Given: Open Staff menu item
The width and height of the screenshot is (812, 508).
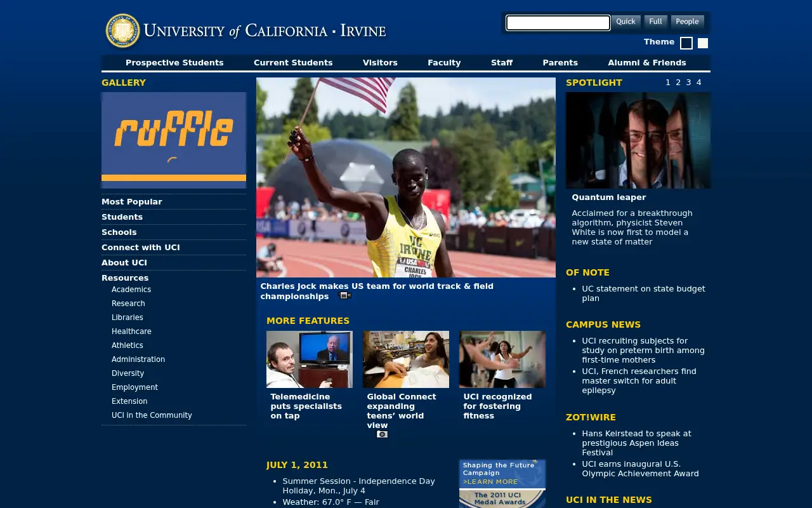Looking at the screenshot, I should (502, 63).
